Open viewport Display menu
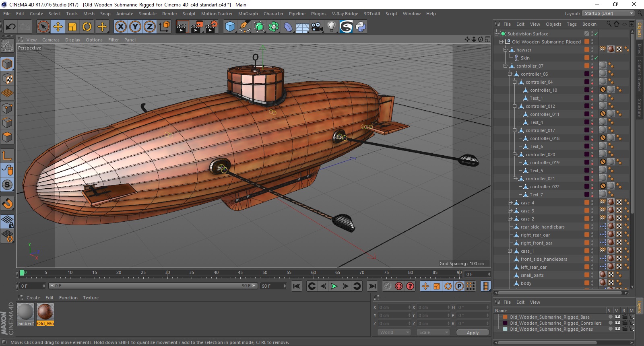The image size is (644, 346). coord(72,40)
